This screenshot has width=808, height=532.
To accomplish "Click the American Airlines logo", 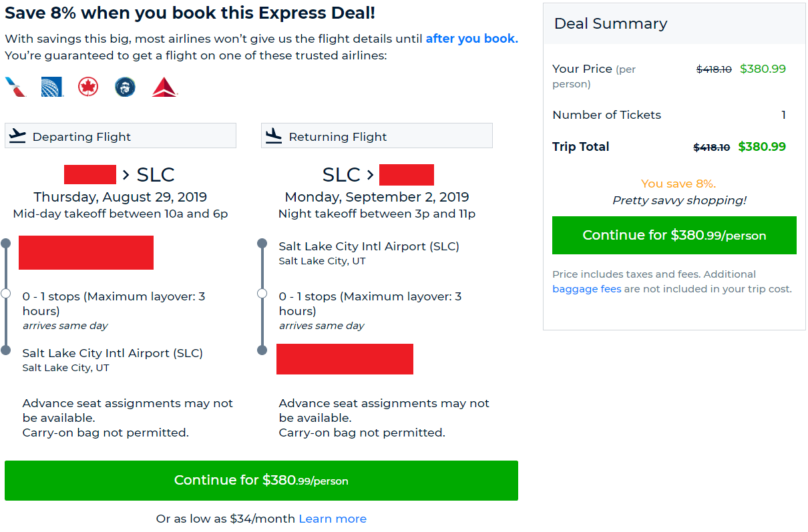I will coord(15,87).
